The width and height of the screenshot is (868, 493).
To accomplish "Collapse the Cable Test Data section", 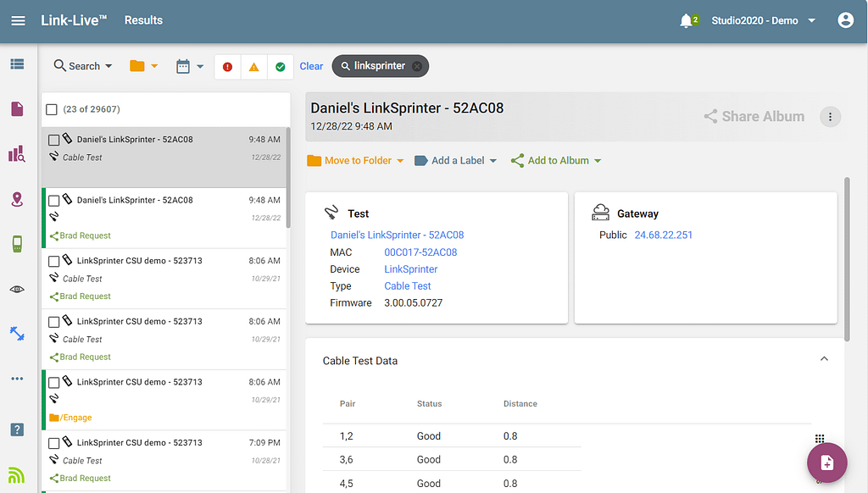I will (x=824, y=360).
